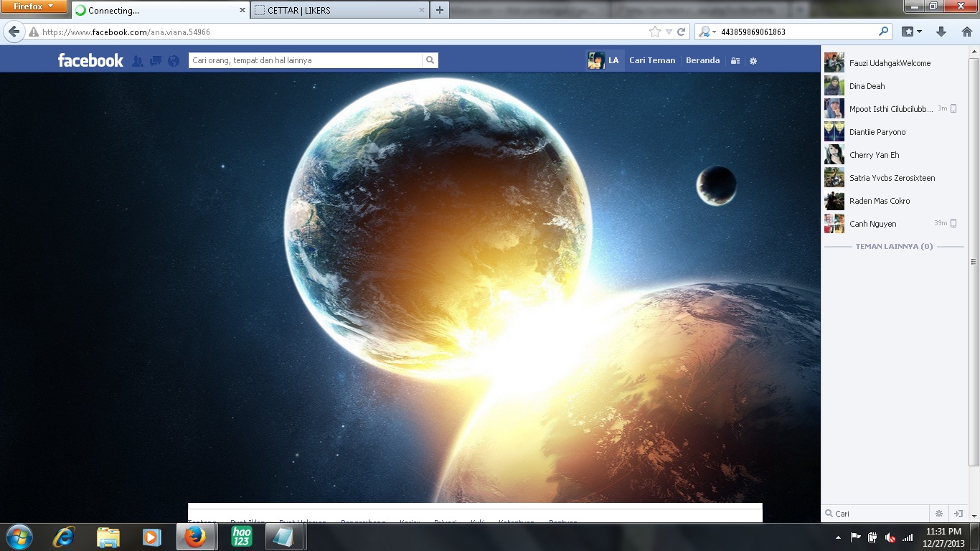Show hidden system tray icons

(838, 537)
